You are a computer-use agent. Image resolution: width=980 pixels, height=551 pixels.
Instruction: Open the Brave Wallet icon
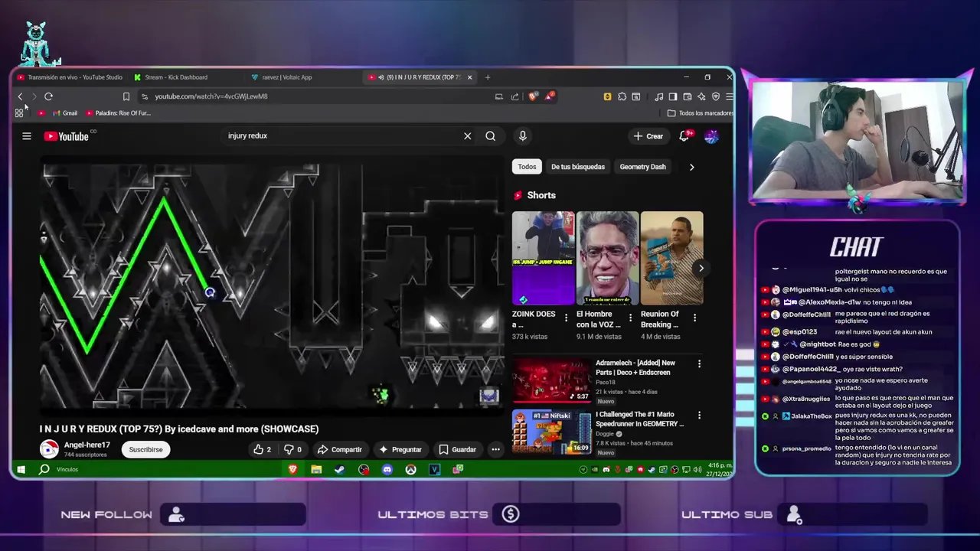[688, 96]
